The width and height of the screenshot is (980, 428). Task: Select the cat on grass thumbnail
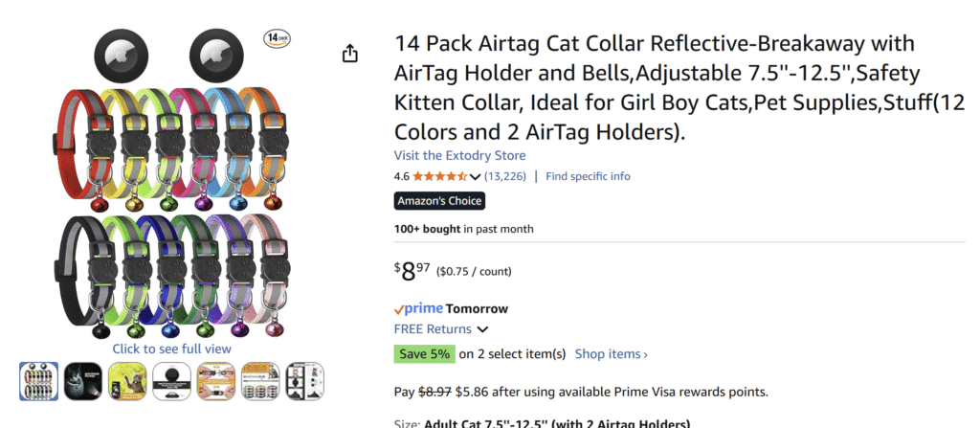pyautogui.click(x=127, y=381)
